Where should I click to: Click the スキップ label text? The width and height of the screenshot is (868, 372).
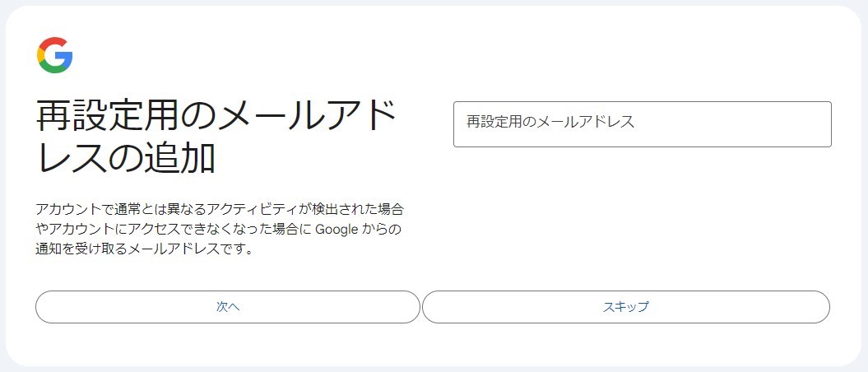tap(626, 307)
